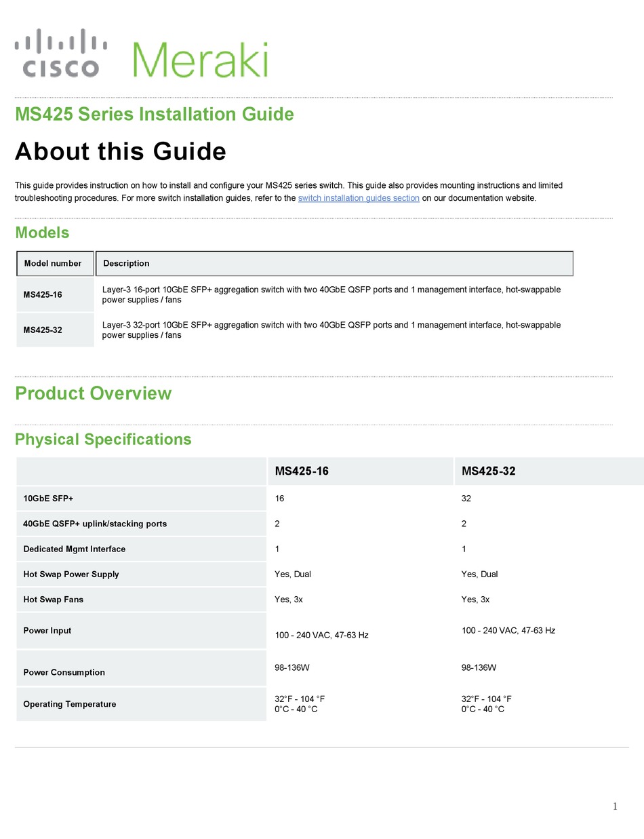Viewport: 644px width, 839px height.
Task: Click MS425-16 in the Models table
Action: tap(43, 294)
